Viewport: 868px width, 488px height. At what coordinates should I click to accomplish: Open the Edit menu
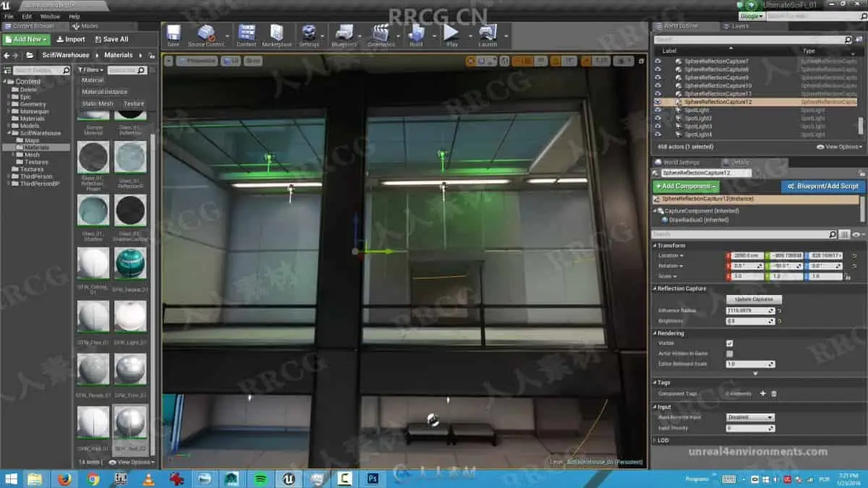[27, 16]
